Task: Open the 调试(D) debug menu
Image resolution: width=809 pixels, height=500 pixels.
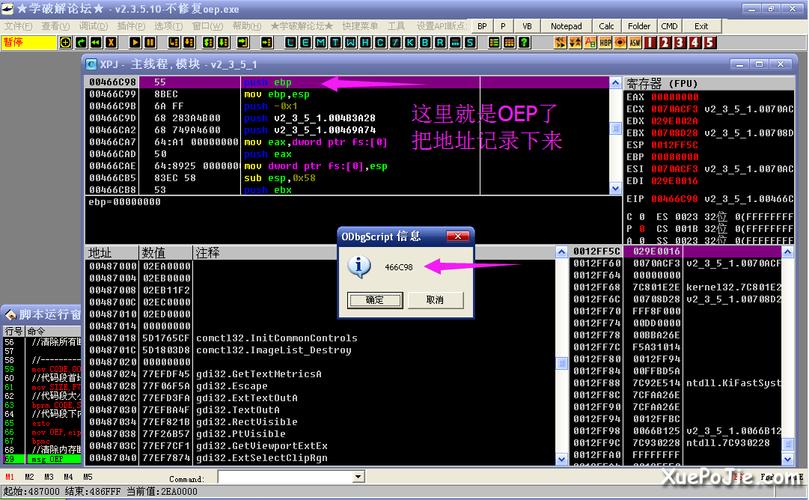Action: point(93,25)
